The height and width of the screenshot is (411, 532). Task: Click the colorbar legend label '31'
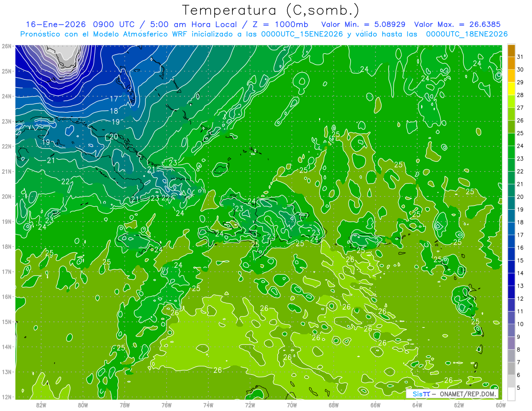point(520,57)
